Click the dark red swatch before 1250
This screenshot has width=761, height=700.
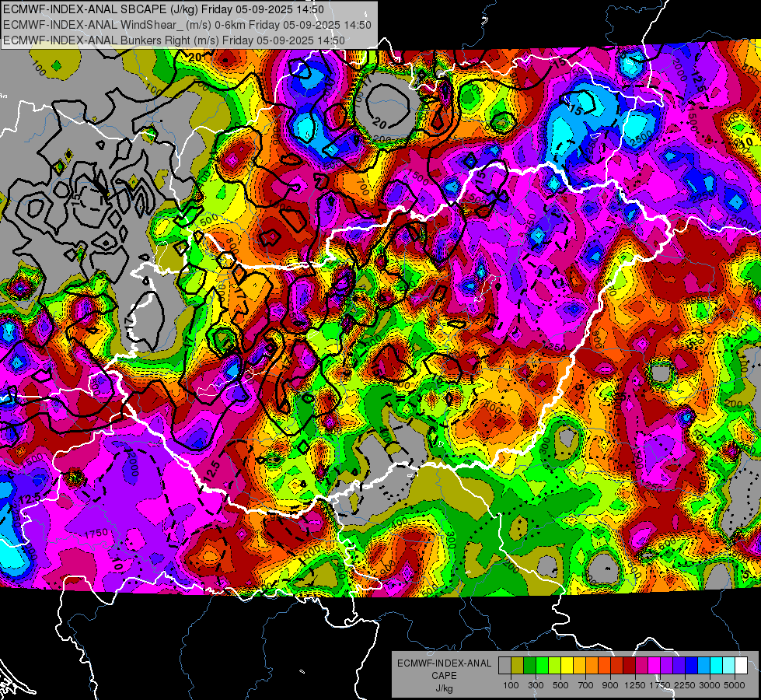tap(630, 665)
